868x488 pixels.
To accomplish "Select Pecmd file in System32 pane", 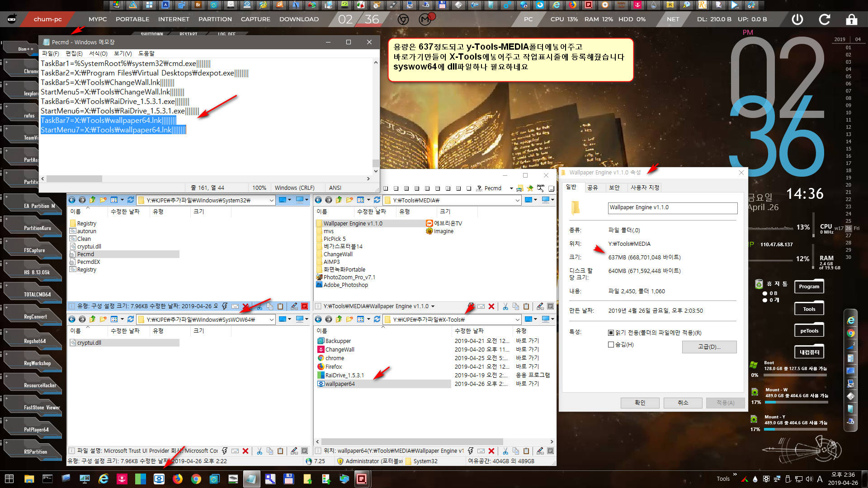I will pos(85,254).
